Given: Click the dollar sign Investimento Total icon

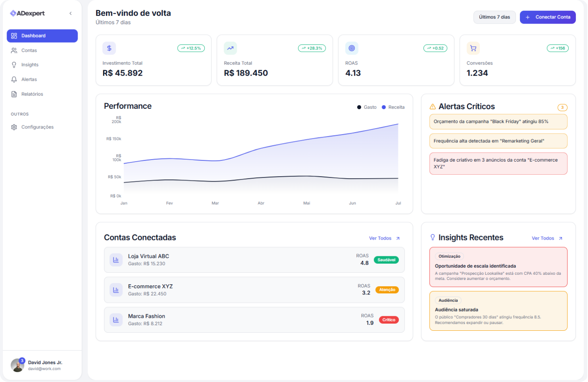Looking at the screenshot, I should tap(109, 48).
